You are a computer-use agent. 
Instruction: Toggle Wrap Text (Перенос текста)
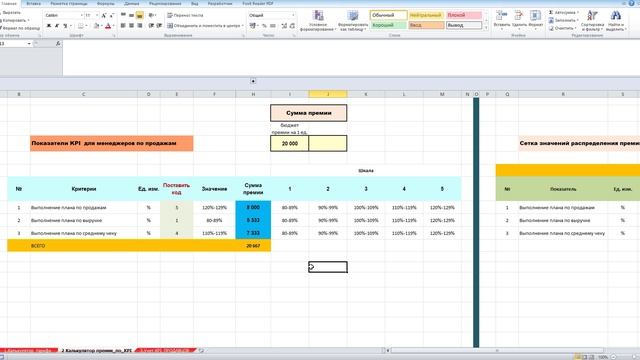pyautogui.click(x=185, y=15)
